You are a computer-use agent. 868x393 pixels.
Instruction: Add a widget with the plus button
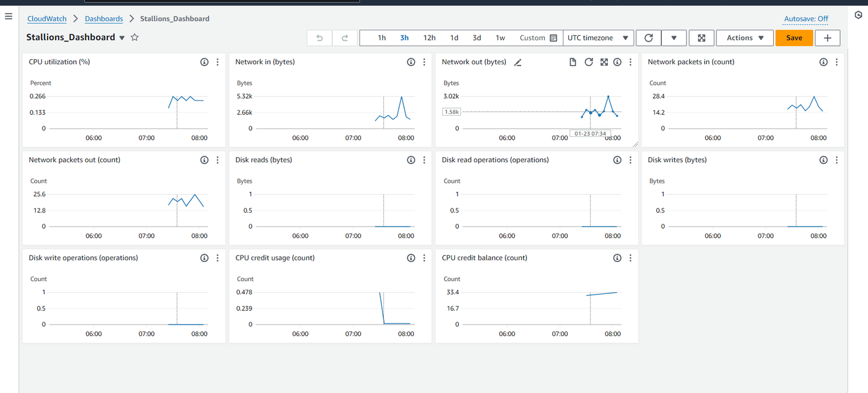827,38
